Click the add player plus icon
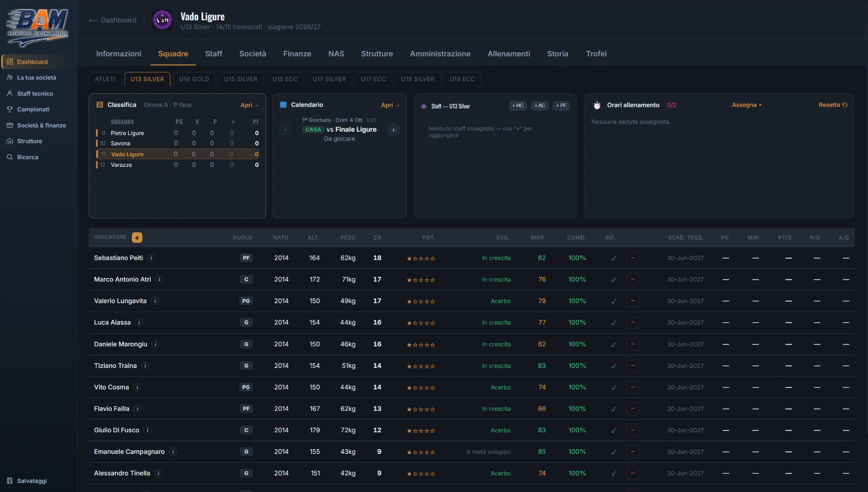The height and width of the screenshot is (492, 868). coord(137,238)
